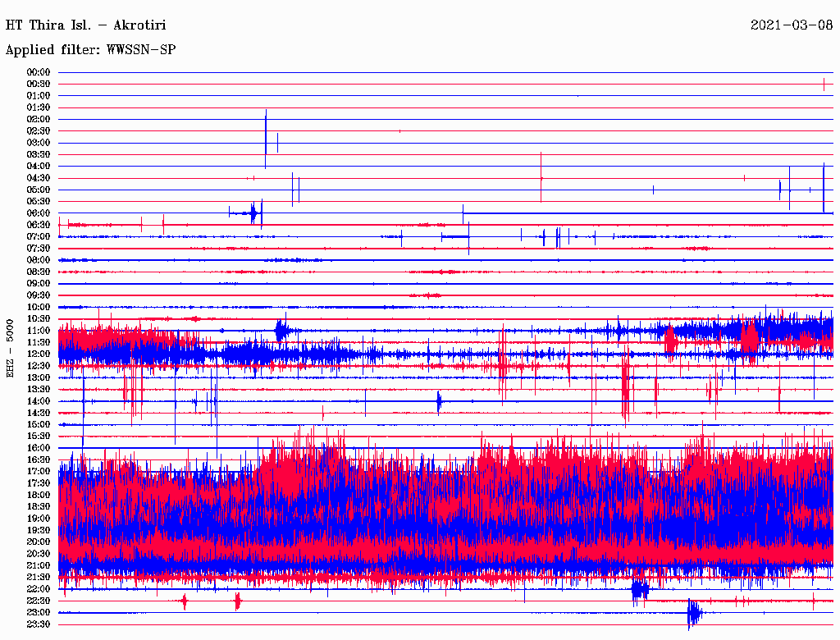Click the 23:30 time label
Viewport: 840px width, 640px height.
[x=39, y=624]
